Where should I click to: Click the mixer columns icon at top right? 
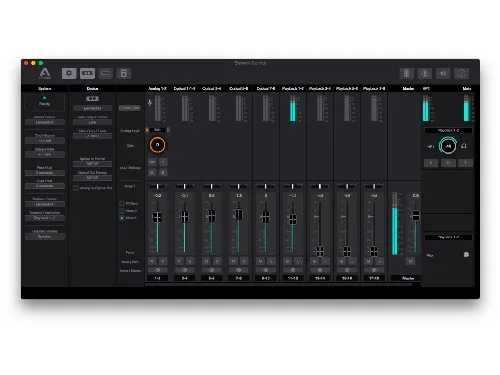pos(407,73)
